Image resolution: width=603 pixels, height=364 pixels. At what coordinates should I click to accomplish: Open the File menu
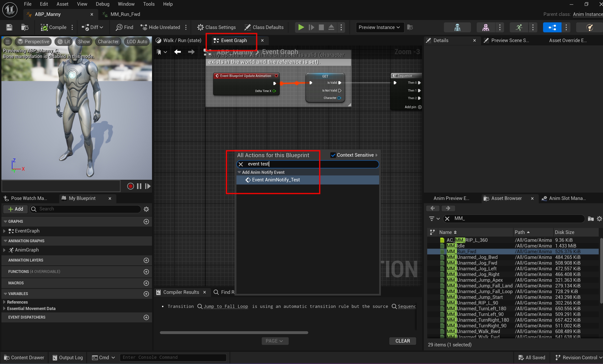28,4
